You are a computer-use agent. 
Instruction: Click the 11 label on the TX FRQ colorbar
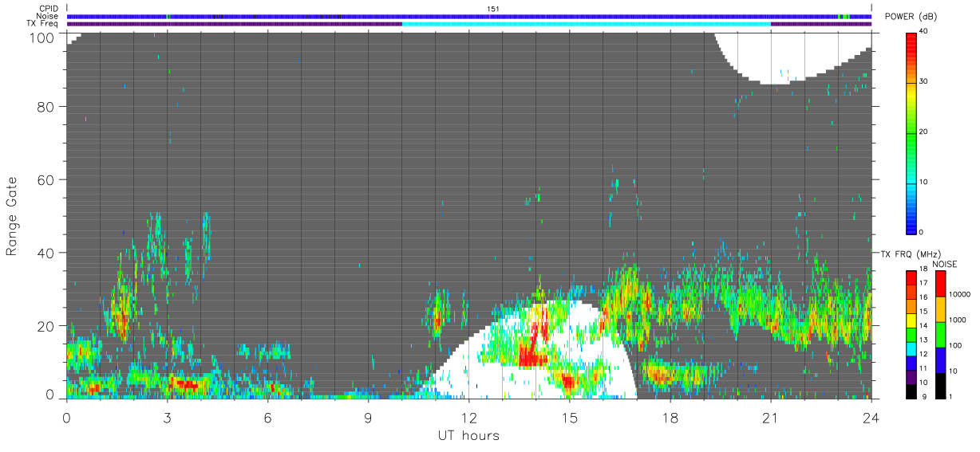924,368
